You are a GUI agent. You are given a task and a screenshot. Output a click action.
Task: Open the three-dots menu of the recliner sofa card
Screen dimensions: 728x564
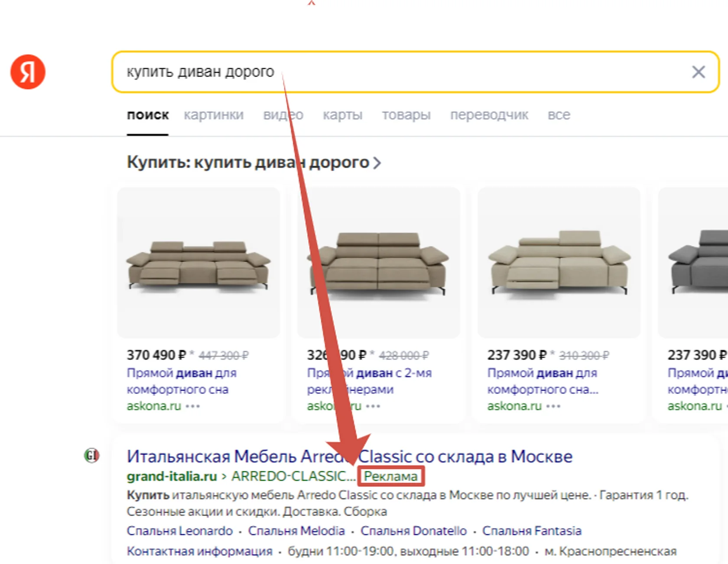point(373,406)
